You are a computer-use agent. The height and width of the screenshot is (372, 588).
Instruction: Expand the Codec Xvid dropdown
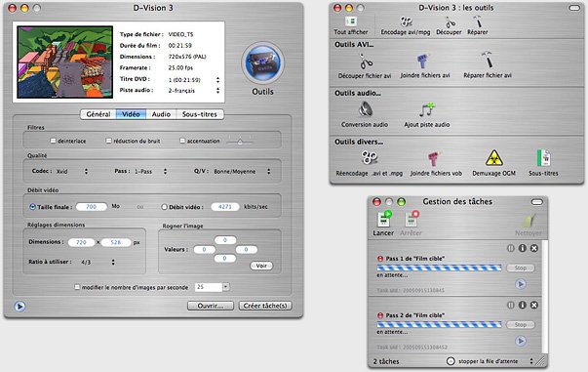coord(72,171)
